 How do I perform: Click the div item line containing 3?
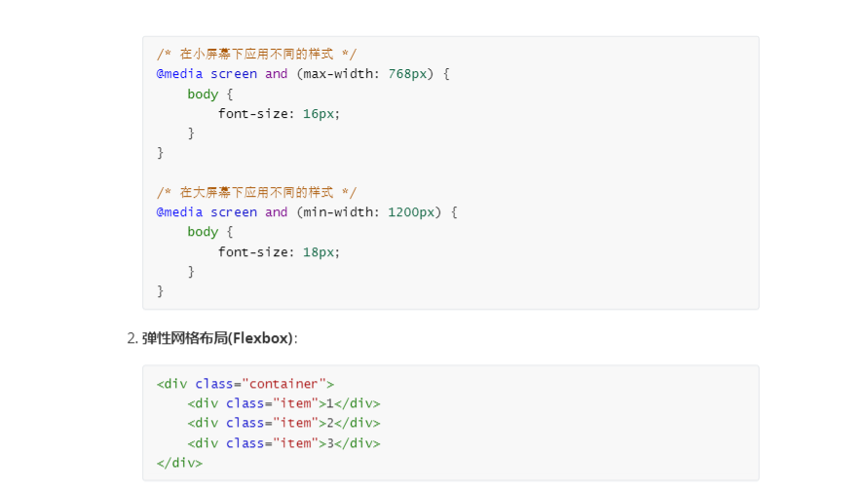283,443
